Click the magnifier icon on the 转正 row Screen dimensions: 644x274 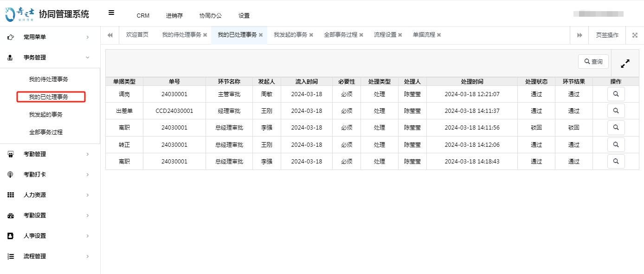(x=616, y=144)
